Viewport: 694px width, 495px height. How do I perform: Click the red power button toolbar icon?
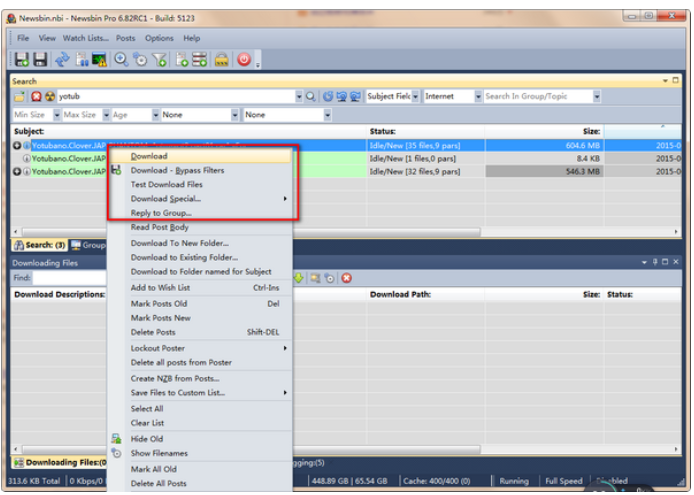pos(244,59)
